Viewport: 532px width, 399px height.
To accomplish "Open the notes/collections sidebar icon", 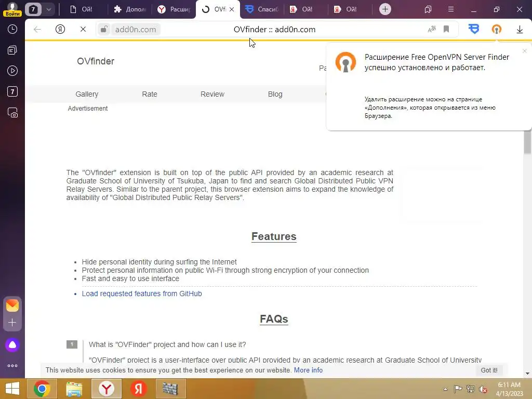I will (x=12, y=50).
